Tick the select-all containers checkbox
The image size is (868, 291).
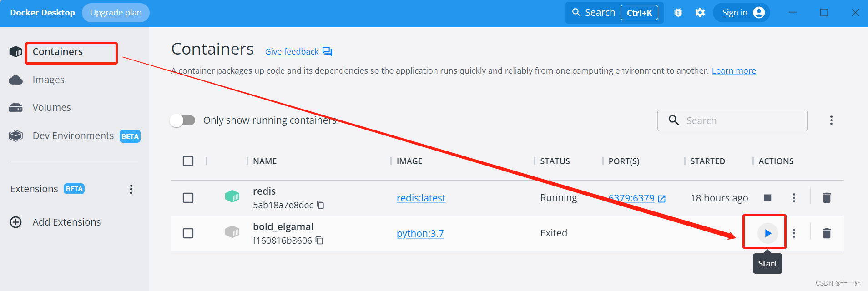pos(188,161)
